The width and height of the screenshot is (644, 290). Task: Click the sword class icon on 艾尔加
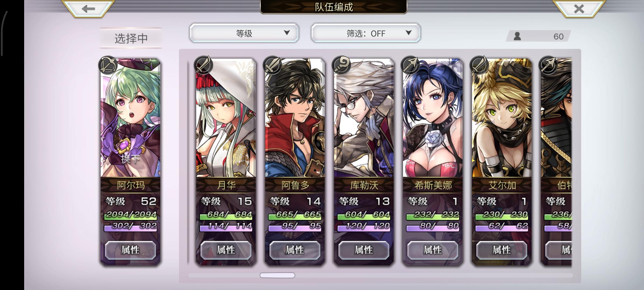pyautogui.click(x=479, y=65)
